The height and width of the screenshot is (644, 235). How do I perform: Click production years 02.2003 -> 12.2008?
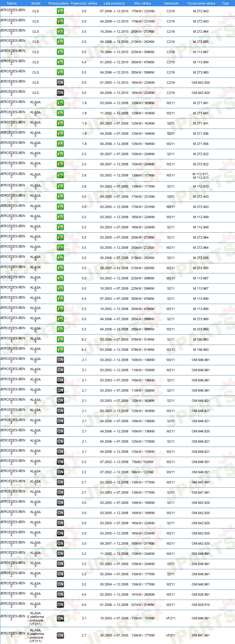[x=114, y=594]
